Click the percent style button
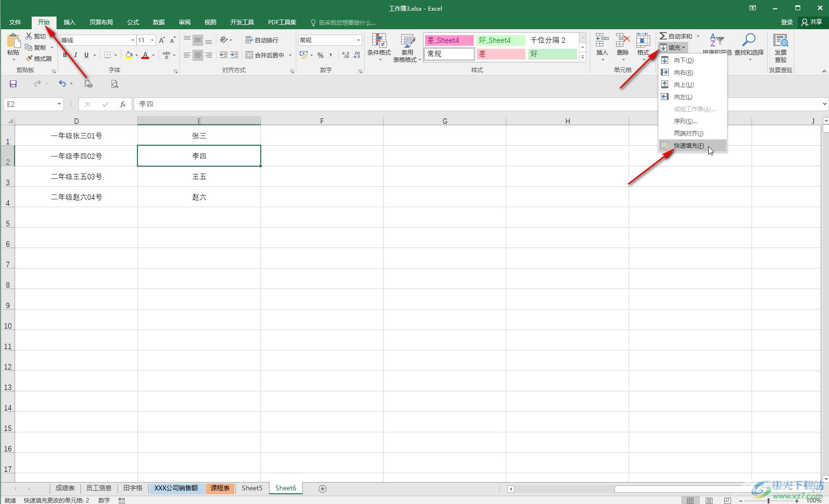 coord(320,55)
